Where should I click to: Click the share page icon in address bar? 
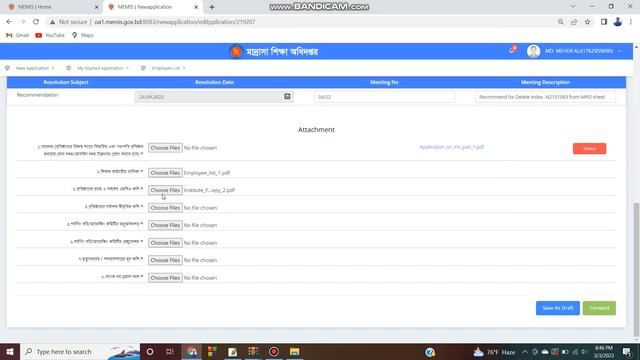tap(574, 22)
